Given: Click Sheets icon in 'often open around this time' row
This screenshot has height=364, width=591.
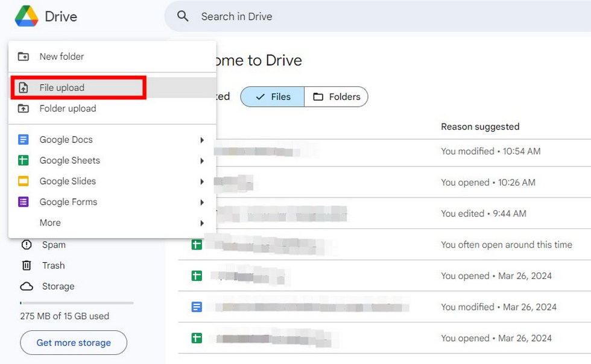Looking at the screenshot, I should pyautogui.click(x=197, y=245).
